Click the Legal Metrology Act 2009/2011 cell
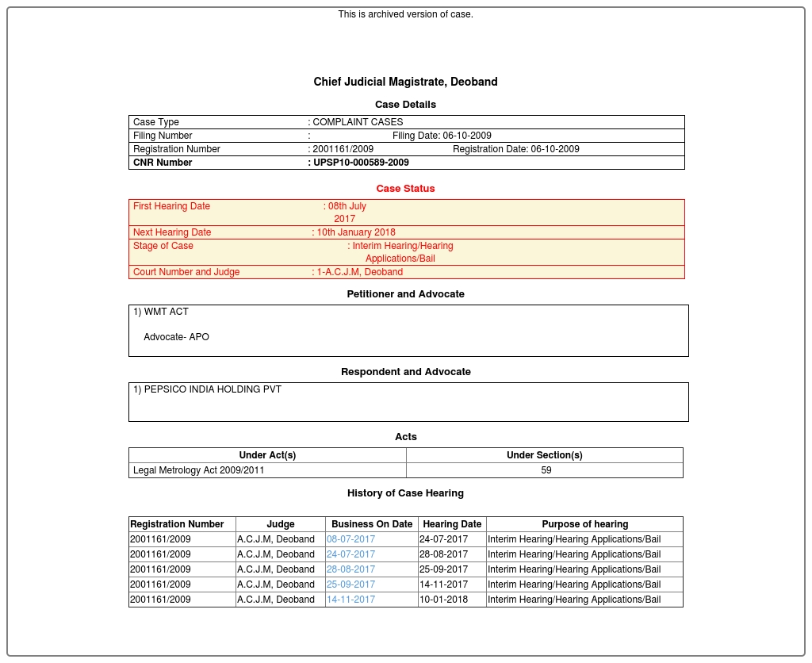This screenshot has width=812, height=663. [x=199, y=470]
